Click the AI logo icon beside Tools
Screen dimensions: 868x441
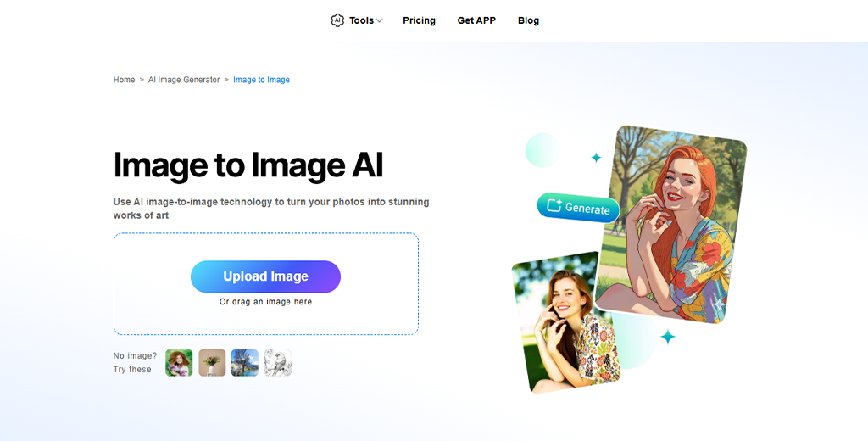point(337,20)
